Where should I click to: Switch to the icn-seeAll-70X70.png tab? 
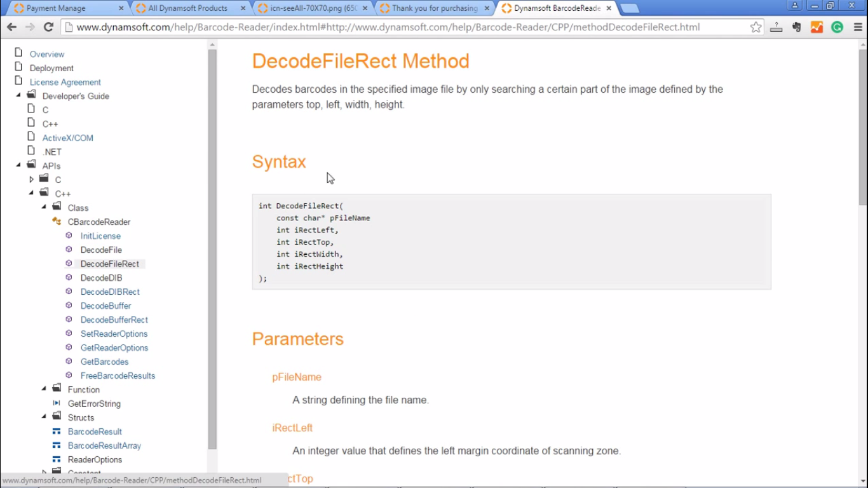[x=309, y=8]
